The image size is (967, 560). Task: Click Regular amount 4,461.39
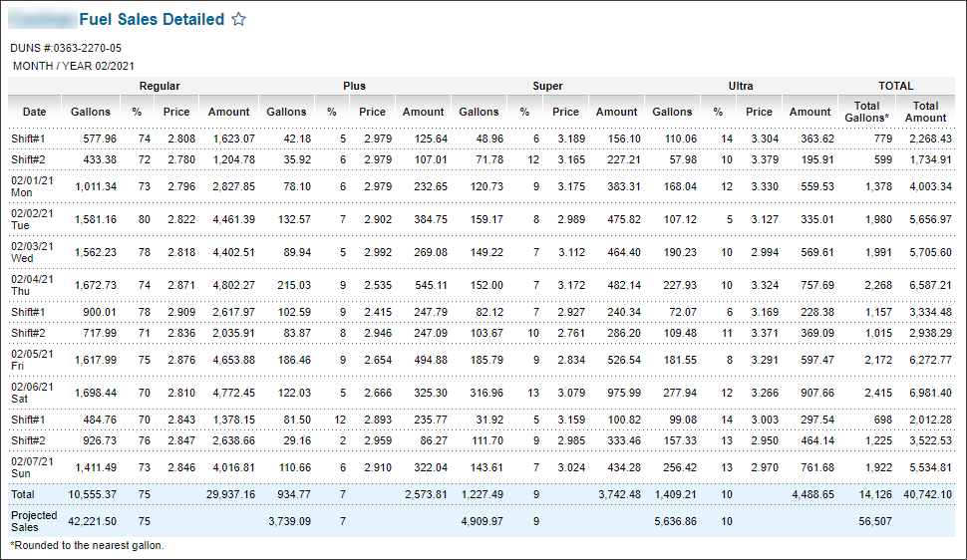pyautogui.click(x=233, y=219)
